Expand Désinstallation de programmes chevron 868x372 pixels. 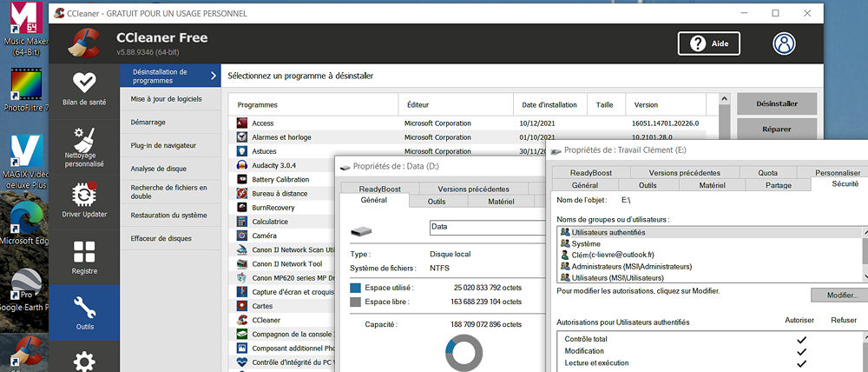pyautogui.click(x=214, y=76)
